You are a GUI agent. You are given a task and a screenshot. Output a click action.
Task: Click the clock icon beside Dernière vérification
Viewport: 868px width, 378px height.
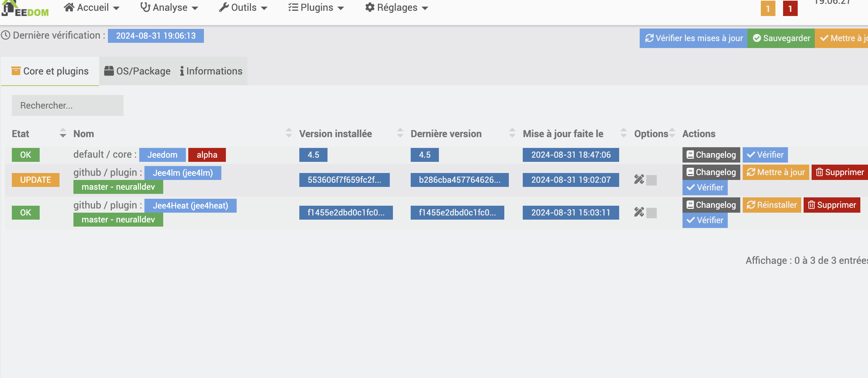(6, 36)
